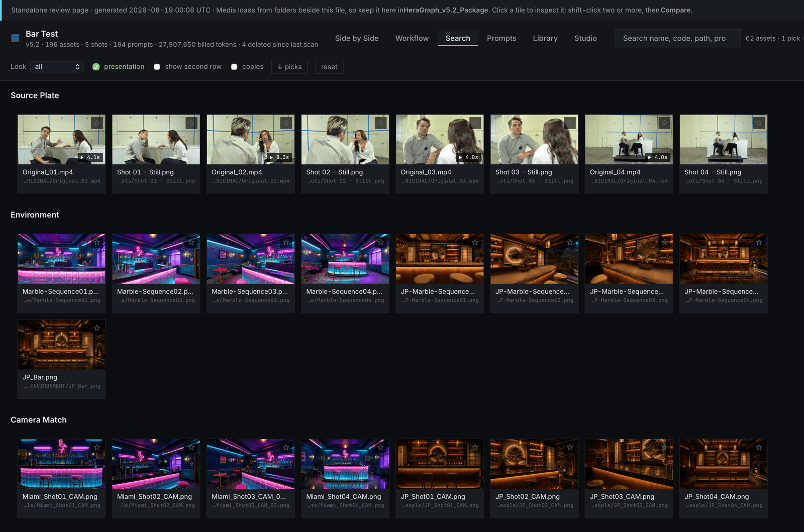This screenshot has height=532, width=804.
Task: Star the Shot 01 - Still.png tile
Action: click(x=191, y=123)
